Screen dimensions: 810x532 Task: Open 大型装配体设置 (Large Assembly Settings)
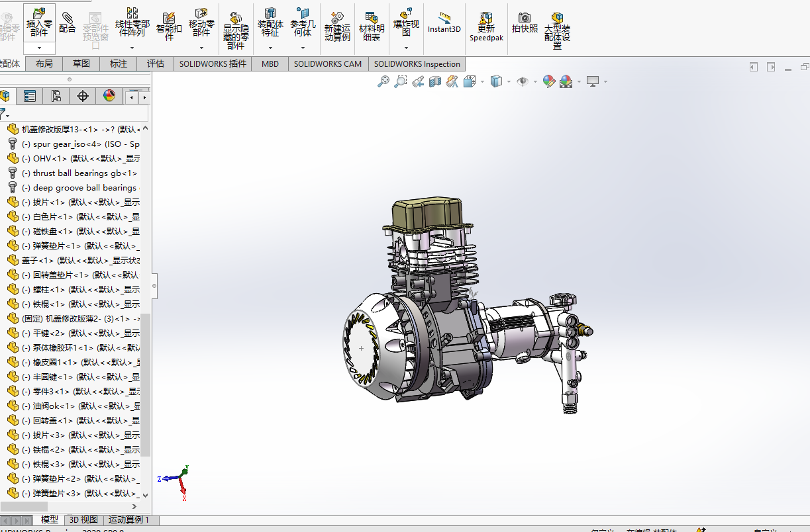[x=557, y=31]
